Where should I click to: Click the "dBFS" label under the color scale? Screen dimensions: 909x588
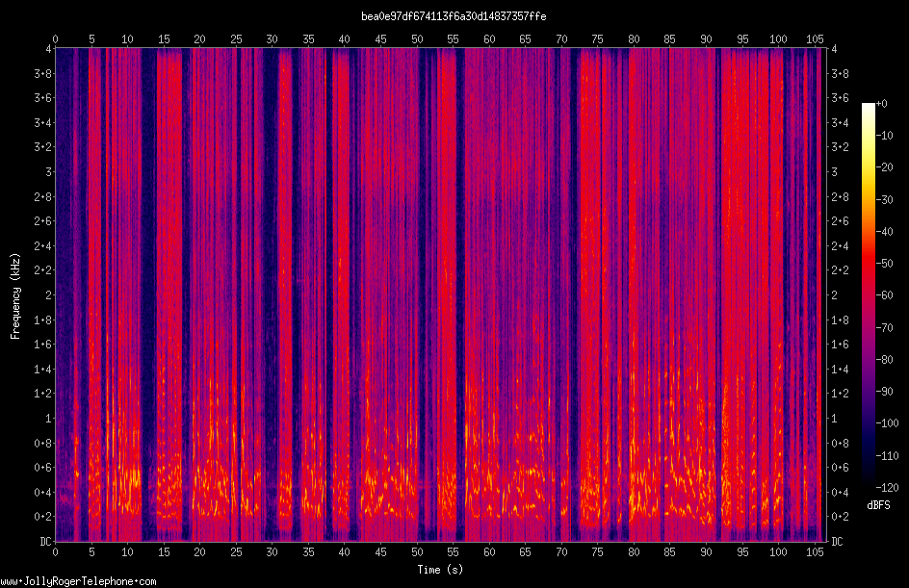point(878,505)
